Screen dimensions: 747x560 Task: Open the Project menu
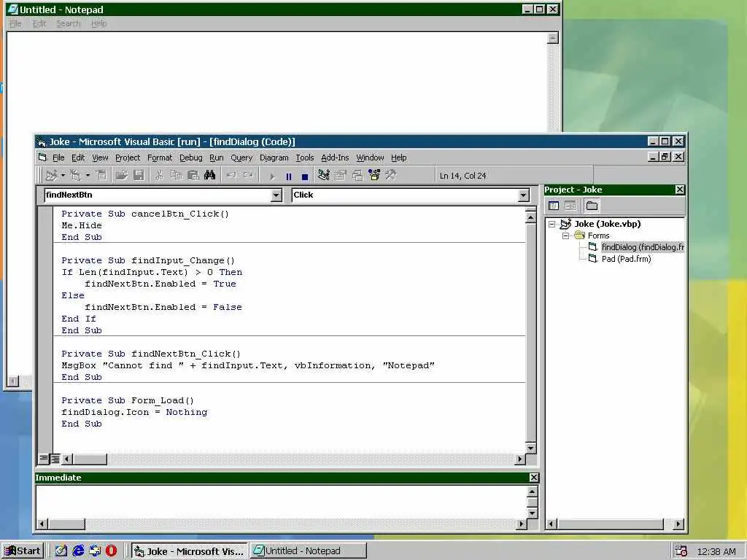[x=128, y=157]
